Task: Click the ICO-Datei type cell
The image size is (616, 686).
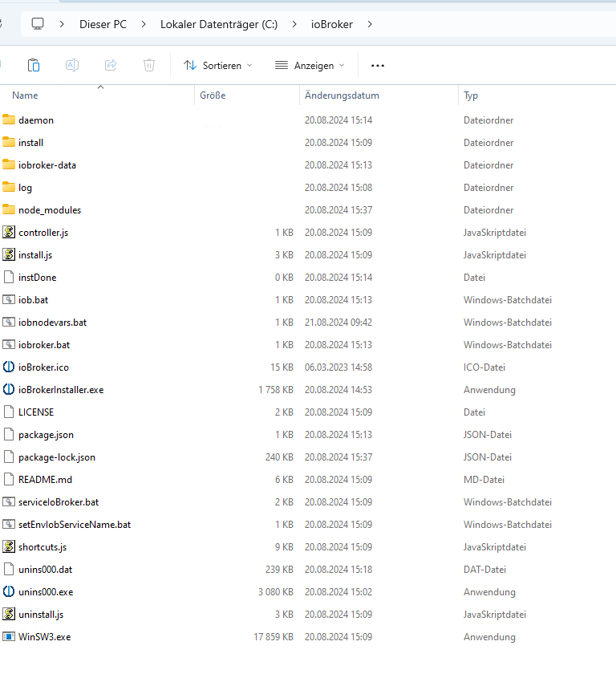Action: click(x=484, y=367)
